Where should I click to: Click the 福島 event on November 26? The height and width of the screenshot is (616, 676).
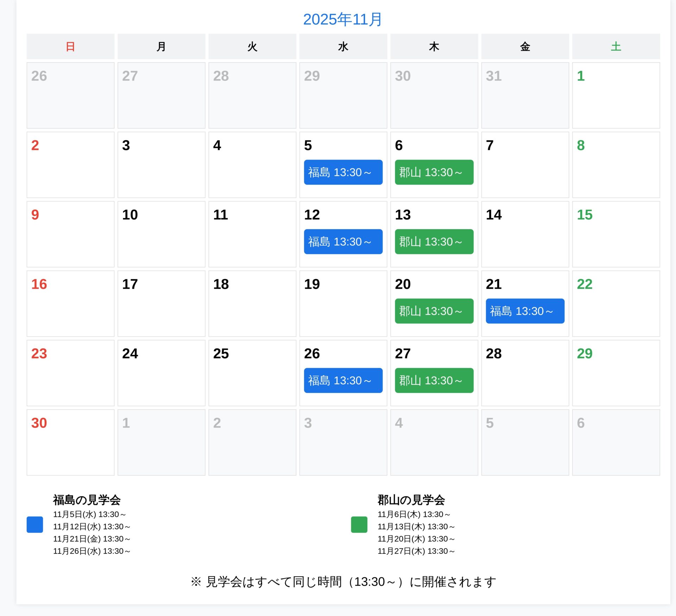pyautogui.click(x=343, y=380)
